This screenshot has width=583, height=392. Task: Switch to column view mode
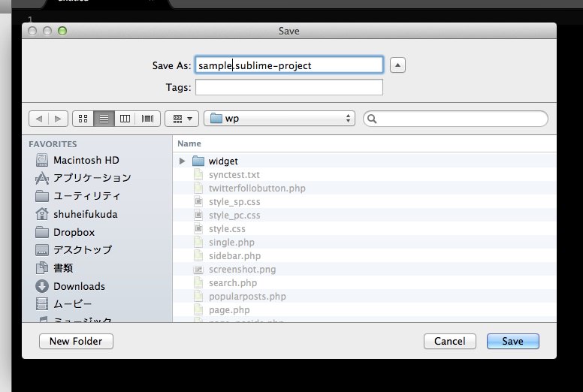[125, 119]
